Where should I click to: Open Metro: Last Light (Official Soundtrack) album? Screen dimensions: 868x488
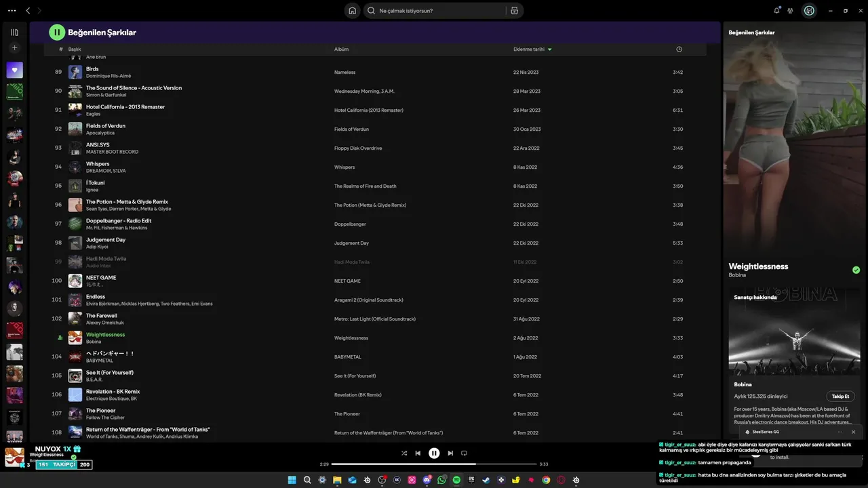(x=375, y=319)
